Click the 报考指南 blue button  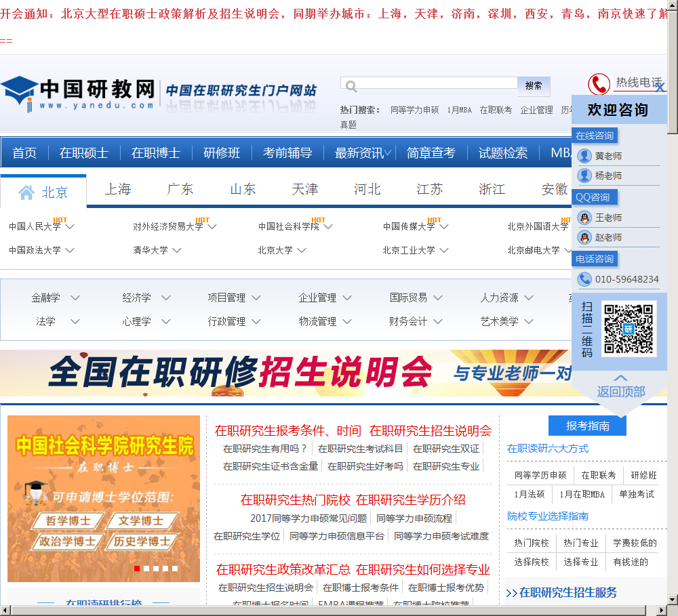pos(587,426)
